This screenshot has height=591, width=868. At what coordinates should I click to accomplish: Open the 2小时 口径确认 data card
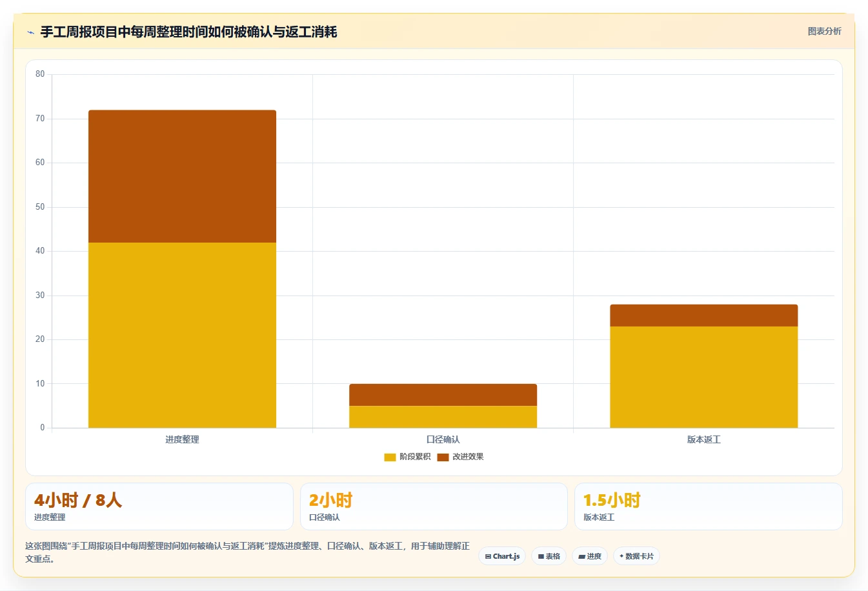(434, 506)
